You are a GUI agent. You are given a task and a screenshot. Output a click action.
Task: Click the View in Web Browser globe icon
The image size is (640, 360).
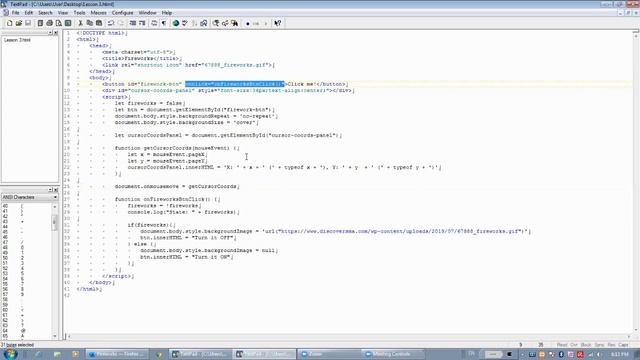pos(176,23)
